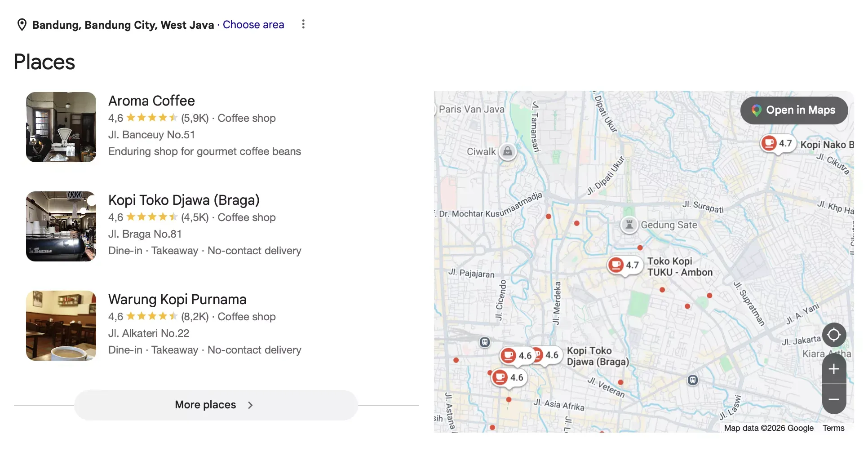Screen dimensions: 868x460
Task: Click the Map data ©2026 Google text
Action: pyautogui.click(x=769, y=428)
